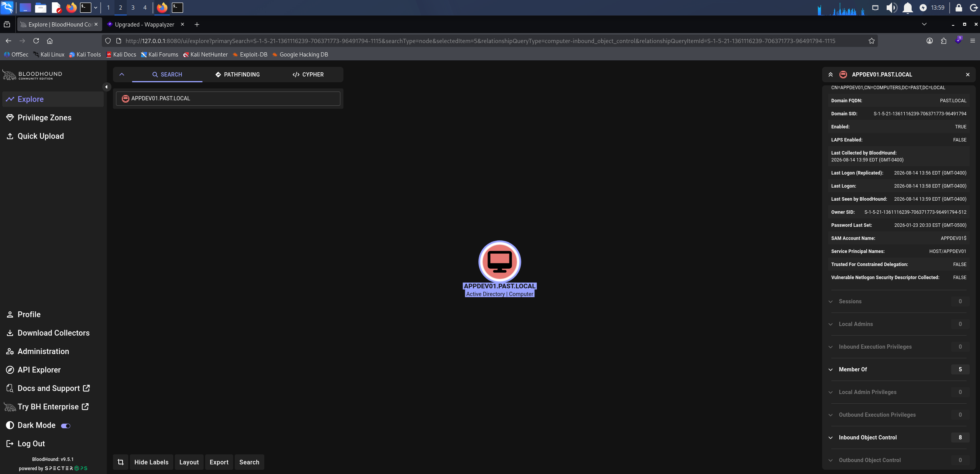Select the APPDEV01.PAST.LOCAL computer node
The image size is (980, 474).
(x=499, y=262)
